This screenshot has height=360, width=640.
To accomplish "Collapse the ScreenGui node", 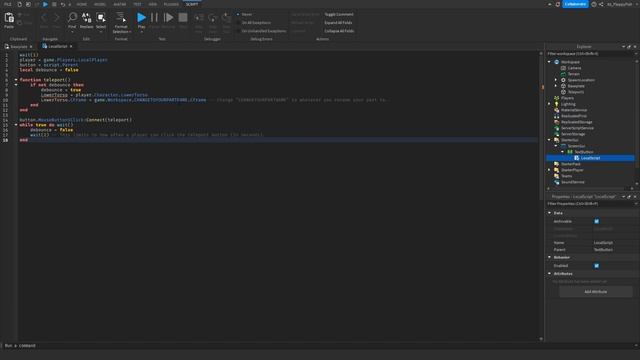I will pos(556,146).
